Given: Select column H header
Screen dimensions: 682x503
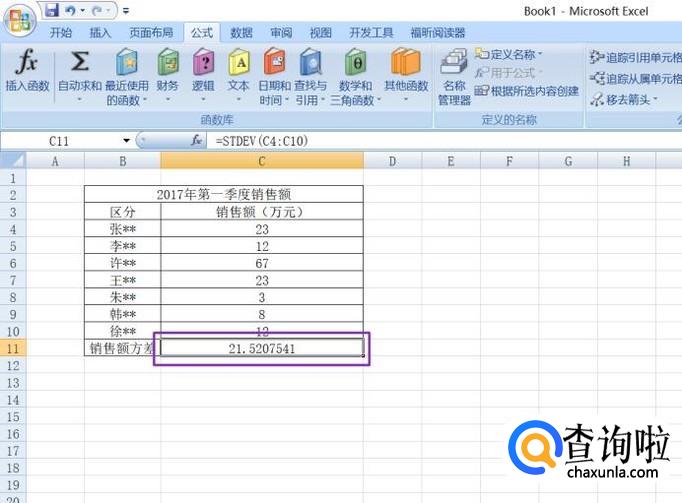Looking at the screenshot, I should [x=626, y=161].
